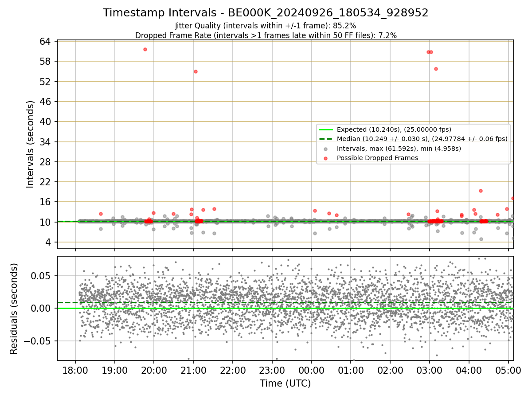Screen dimensions: 532x399
Task: Click the red outlier point at 55 seconds near 21:00
Action: (196, 71)
